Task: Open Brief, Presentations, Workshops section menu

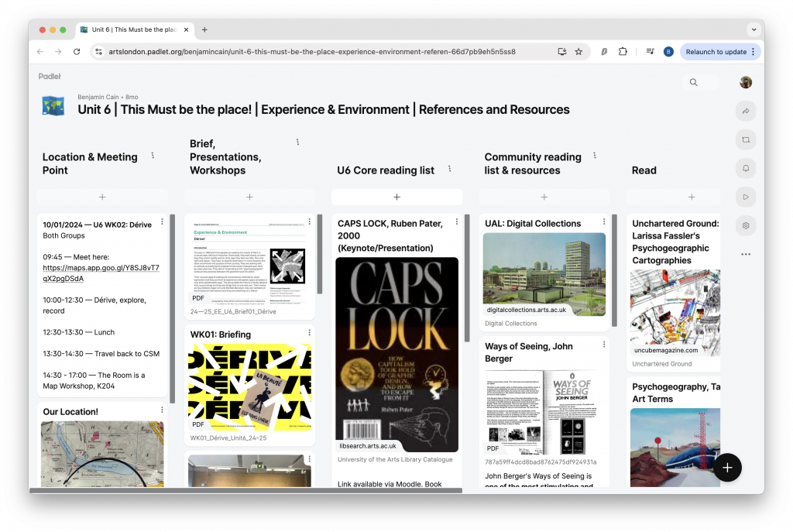Action: [298, 142]
